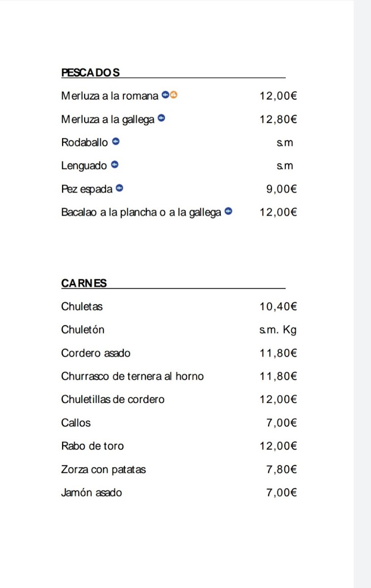This screenshot has height=588, width=371.
Task: Click the Chuletón dish name
Action: coord(83,330)
